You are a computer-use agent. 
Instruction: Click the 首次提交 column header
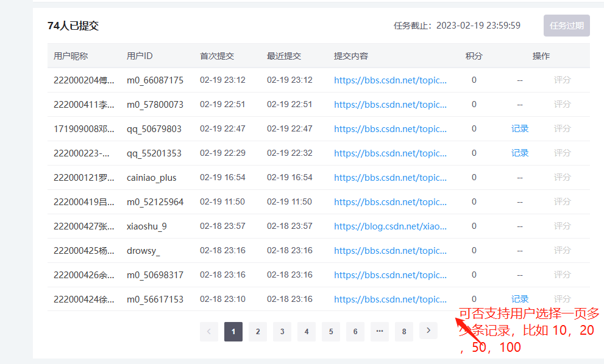(217, 56)
